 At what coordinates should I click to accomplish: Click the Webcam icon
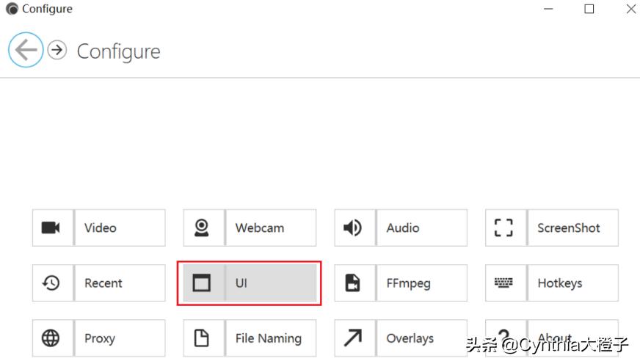(x=202, y=227)
